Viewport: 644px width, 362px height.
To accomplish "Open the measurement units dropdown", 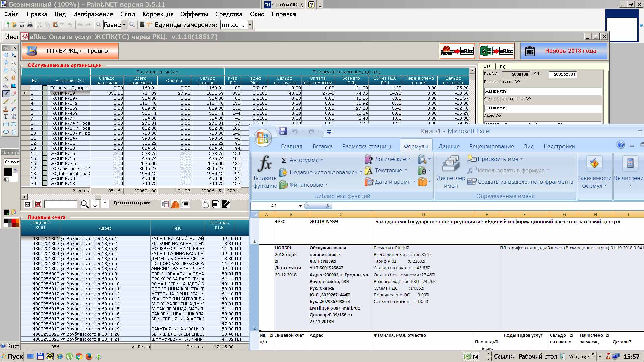I will point(250,25).
